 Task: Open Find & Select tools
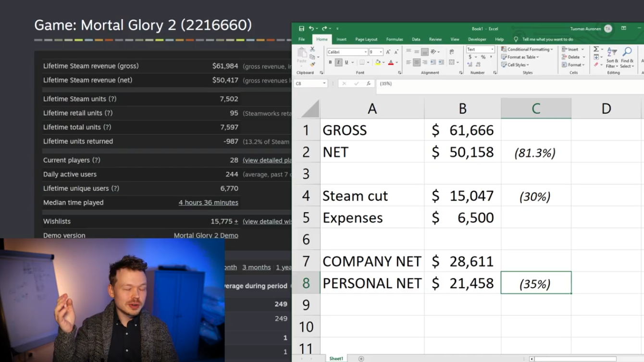pyautogui.click(x=627, y=57)
